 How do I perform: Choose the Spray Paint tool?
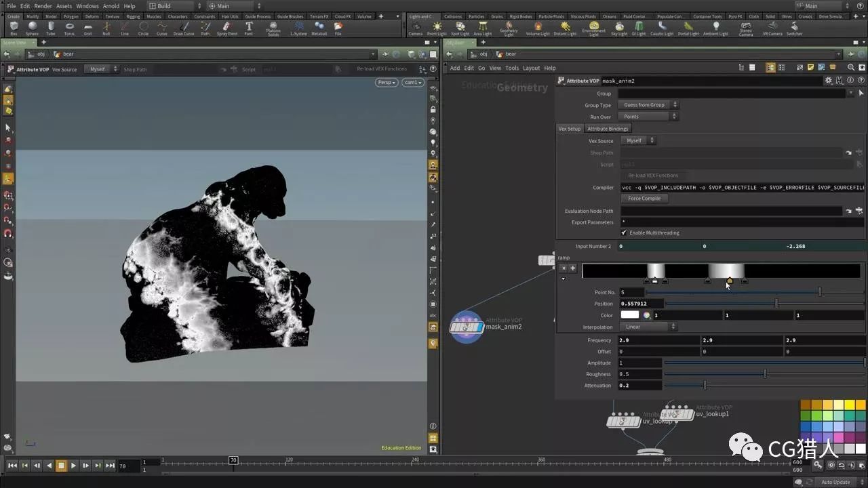(227, 28)
